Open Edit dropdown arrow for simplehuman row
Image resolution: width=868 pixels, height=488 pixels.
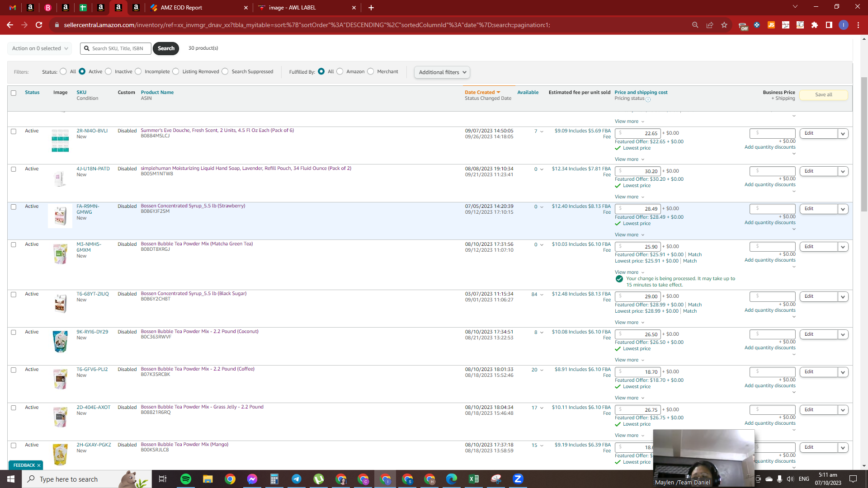coord(843,172)
